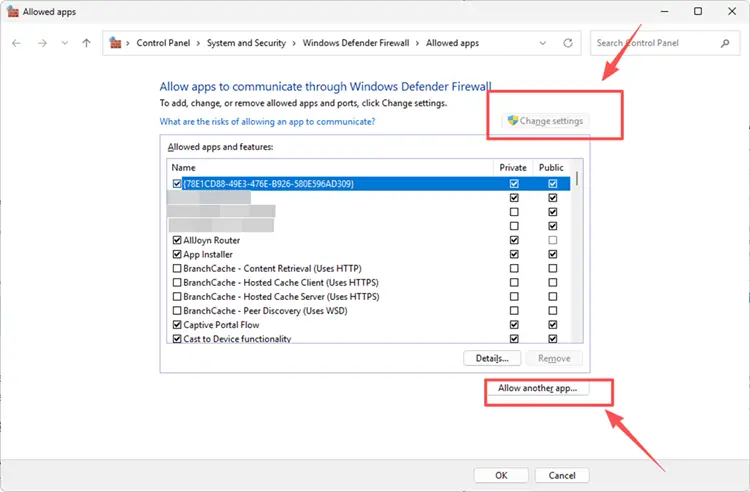Image resolution: width=750 pixels, height=492 pixels.
Task: Navigate to Control Panel breadcrumb
Action: tap(163, 43)
